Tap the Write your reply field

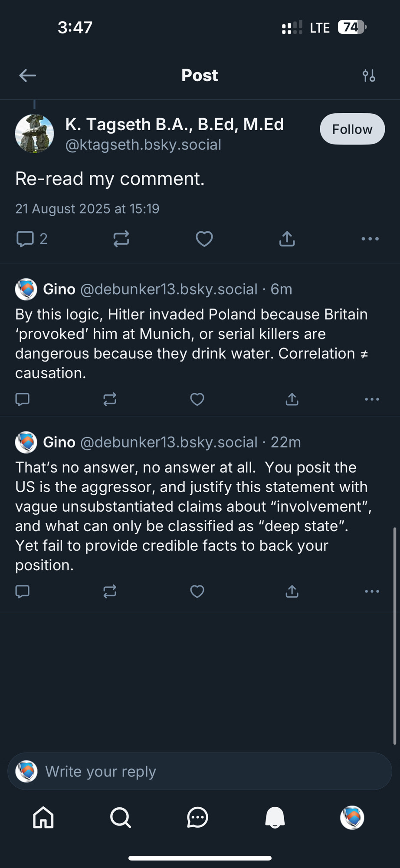pos(200,771)
